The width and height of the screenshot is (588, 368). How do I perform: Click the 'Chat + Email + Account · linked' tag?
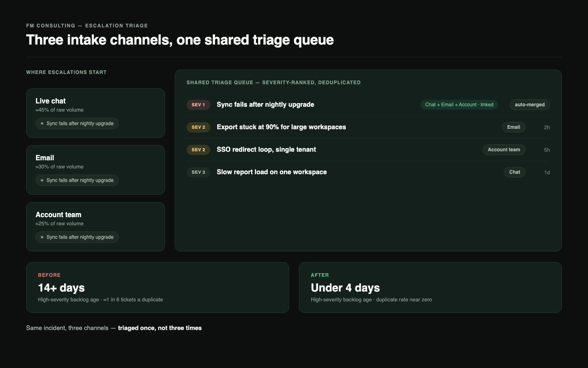coord(459,105)
